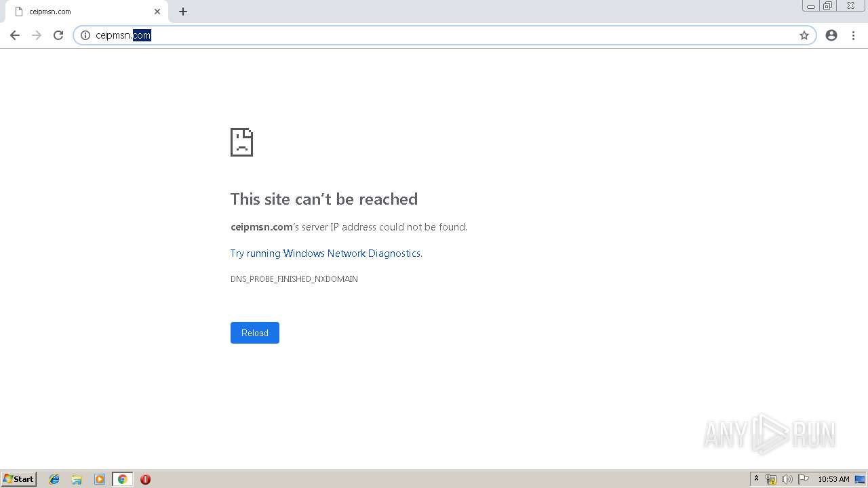Launch Internet Explorer from taskbar
The width and height of the screenshot is (868, 488).
click(54, 479)
